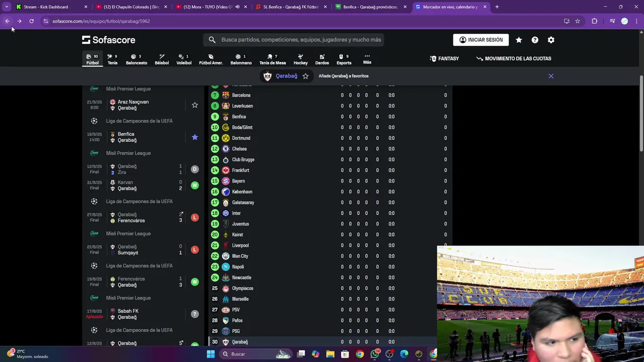The image size is (644, 362).
Task: Open the Dardos sport icon
Action: pyautogui.click(x=322, y=59)
